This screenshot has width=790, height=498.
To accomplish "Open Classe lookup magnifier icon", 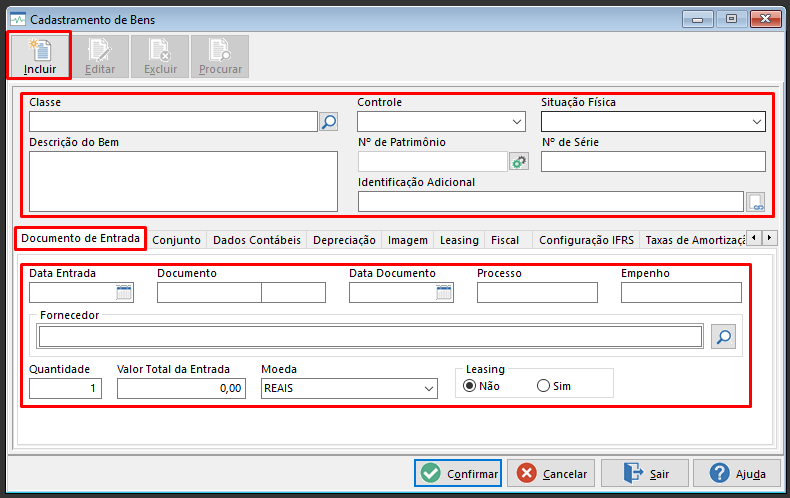I will 329,121.
